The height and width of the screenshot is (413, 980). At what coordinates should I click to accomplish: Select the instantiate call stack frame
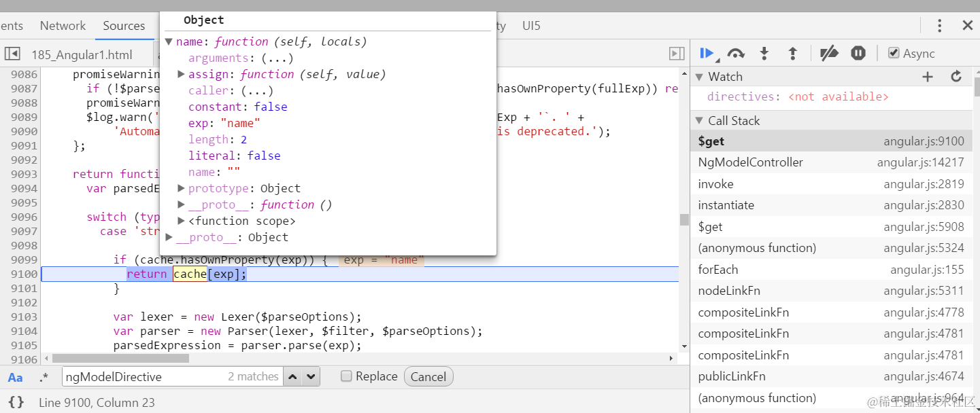click(x=831, y=205)
